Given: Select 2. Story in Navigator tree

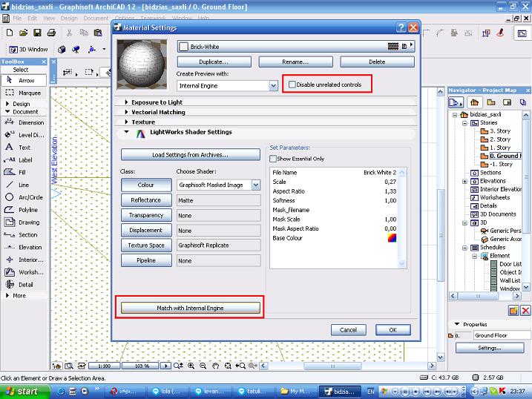Looking at the screenshot, I should click(x=500, y=139).
